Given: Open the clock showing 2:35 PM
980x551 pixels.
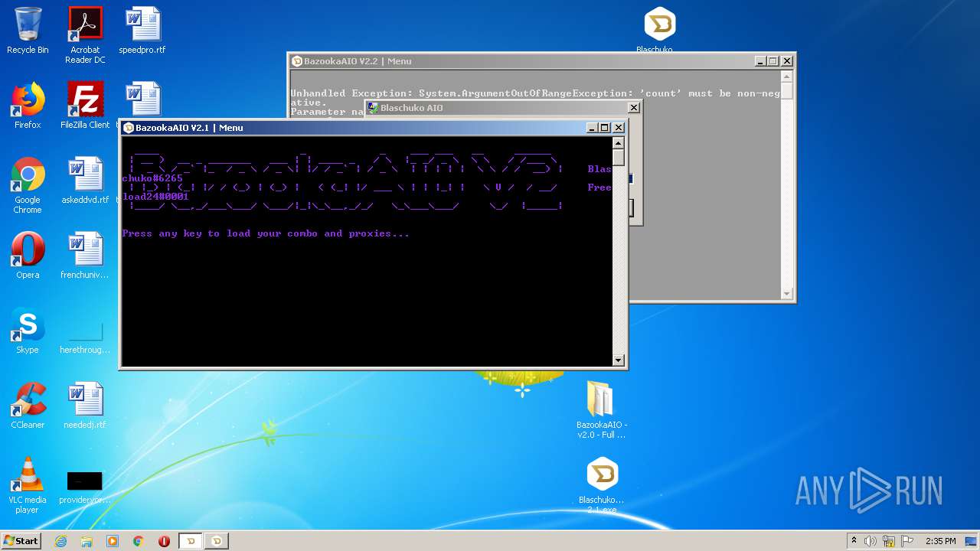Looking at the screenshot, I should pos(940,541).
